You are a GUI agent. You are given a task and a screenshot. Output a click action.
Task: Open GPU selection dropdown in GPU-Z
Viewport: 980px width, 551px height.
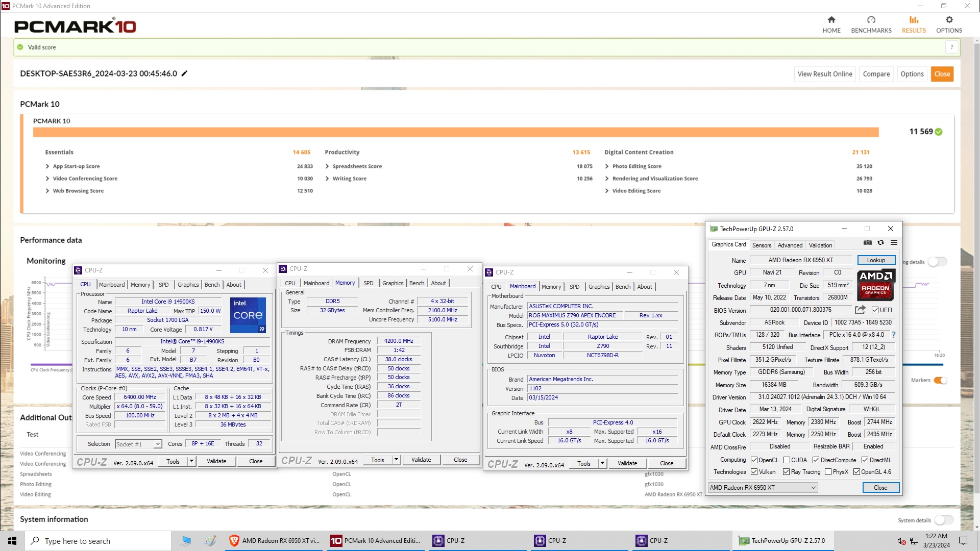coord(763,488)
